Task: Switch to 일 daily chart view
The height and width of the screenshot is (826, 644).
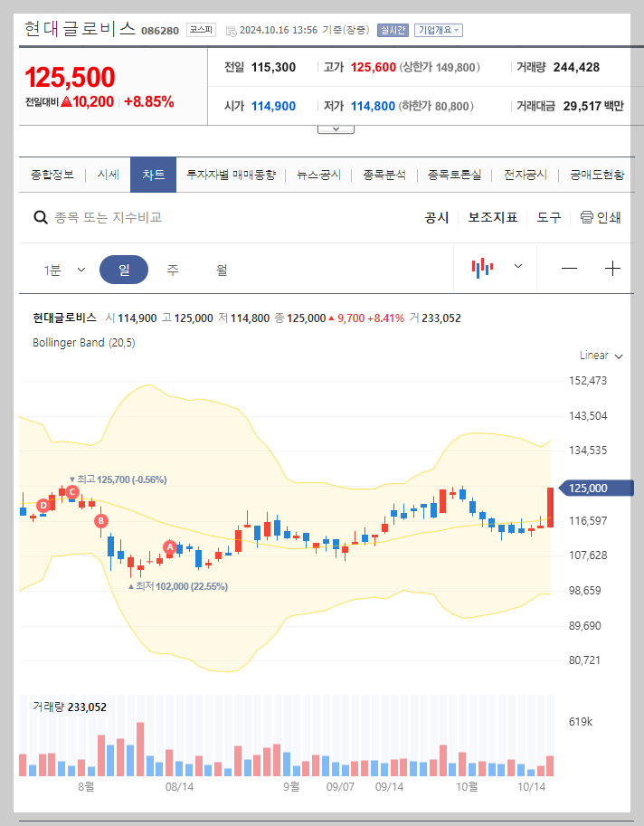Action: coord(126,269)
